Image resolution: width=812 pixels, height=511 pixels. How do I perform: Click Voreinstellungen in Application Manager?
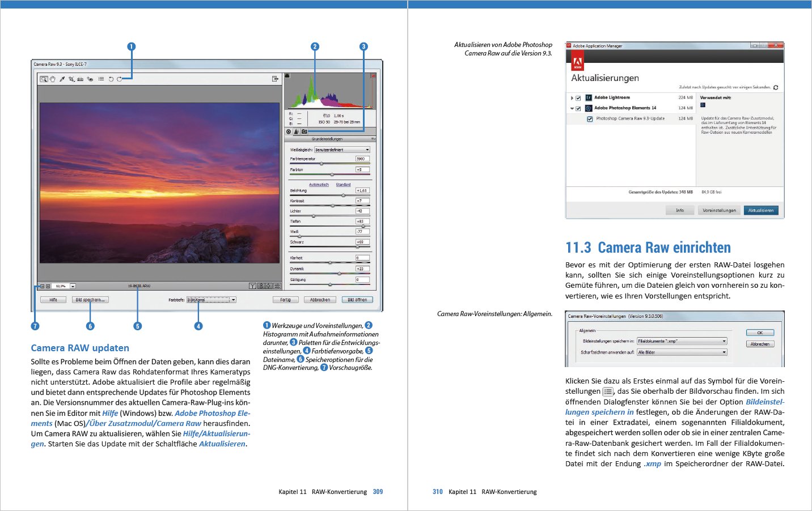click(x=719, y=210)
